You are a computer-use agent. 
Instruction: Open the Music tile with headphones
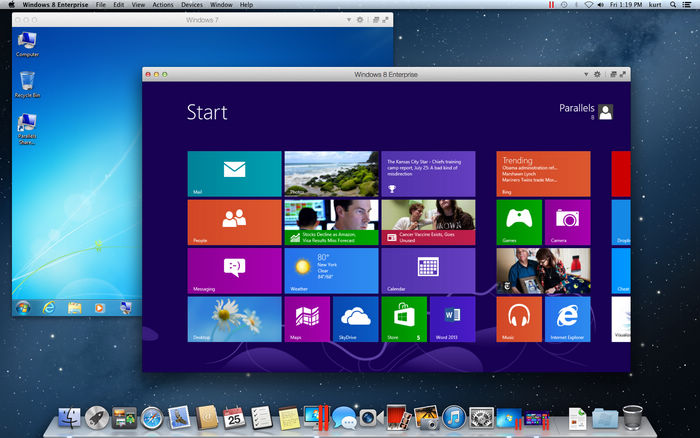point(518,318)
